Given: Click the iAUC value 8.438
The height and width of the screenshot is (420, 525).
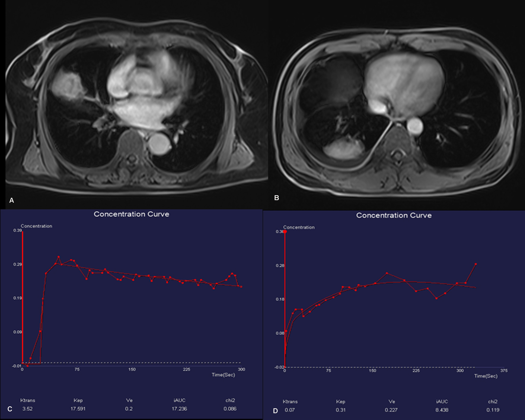Looking at the screenshot, I should coord(442,410).
